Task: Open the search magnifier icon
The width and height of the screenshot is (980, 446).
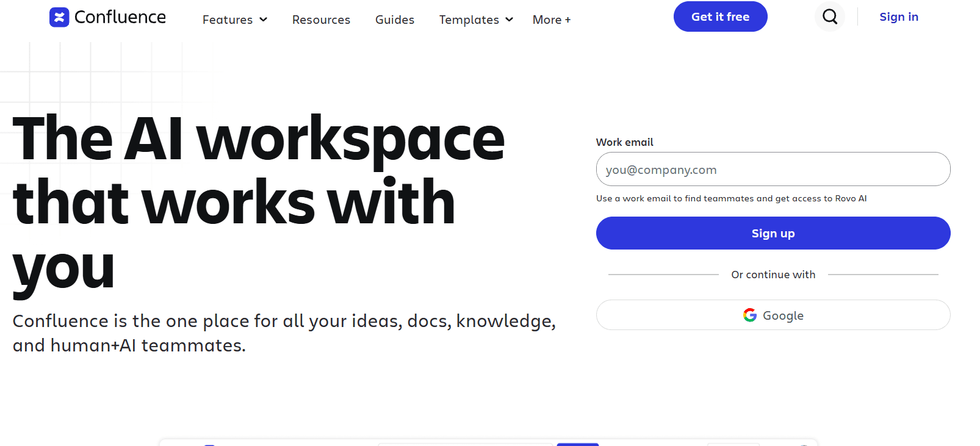Action: coord(830,16)
